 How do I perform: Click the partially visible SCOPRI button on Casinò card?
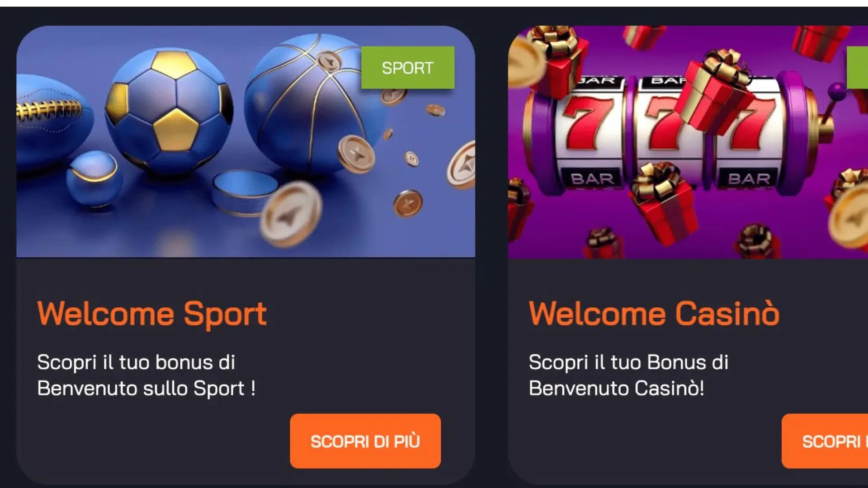pos(825,441)
